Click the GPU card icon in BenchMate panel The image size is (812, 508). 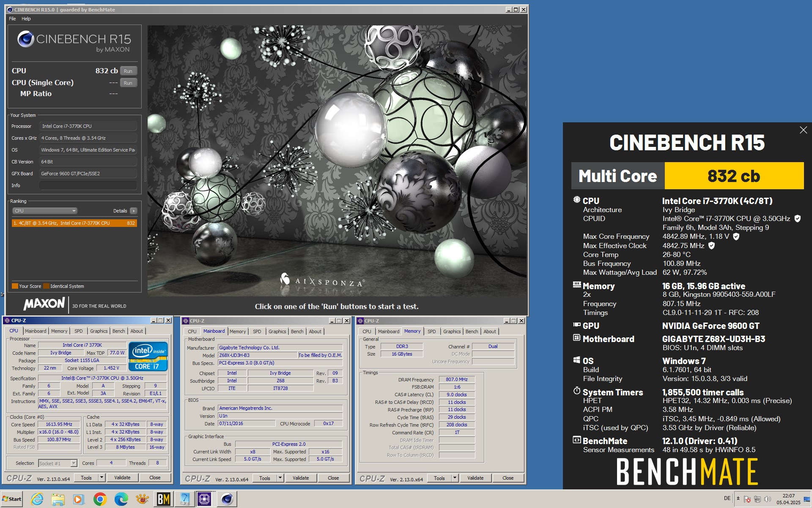pos(577,325)
